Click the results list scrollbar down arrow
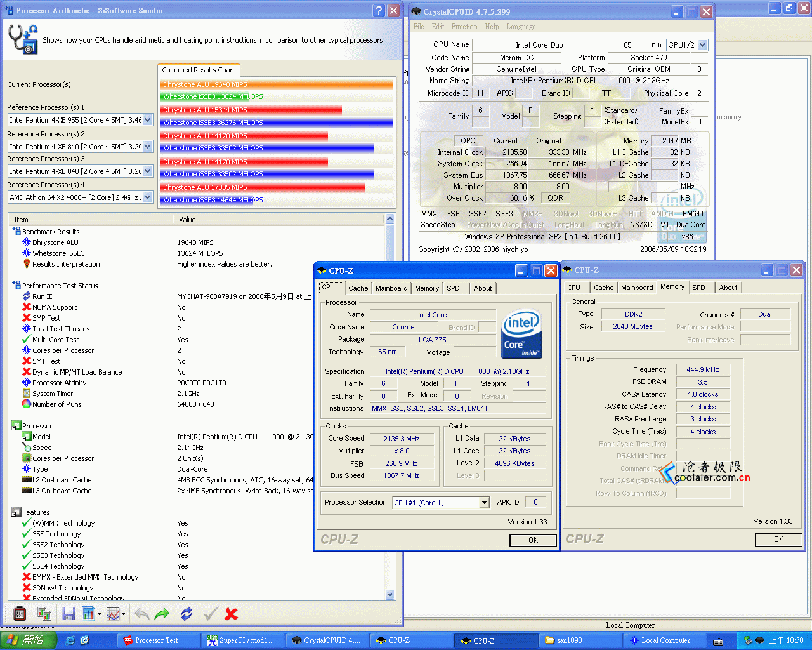The height and width of the screenshot is (650, 812). [x=390, y=594]
